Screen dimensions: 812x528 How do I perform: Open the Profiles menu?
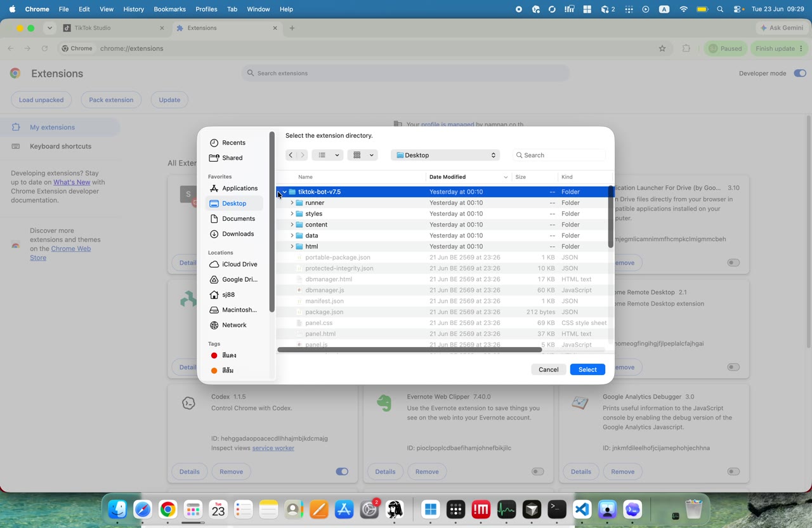(206, 10)
